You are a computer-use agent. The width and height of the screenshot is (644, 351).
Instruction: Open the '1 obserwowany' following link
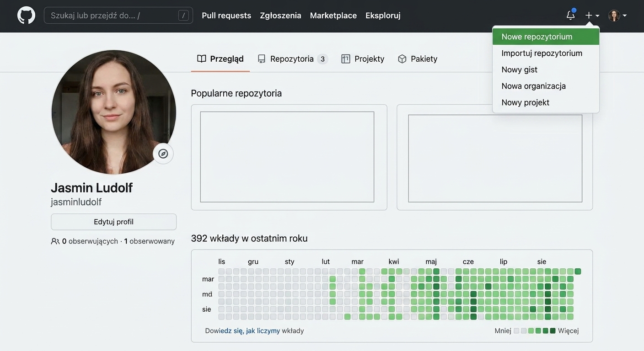coord(150,241)
